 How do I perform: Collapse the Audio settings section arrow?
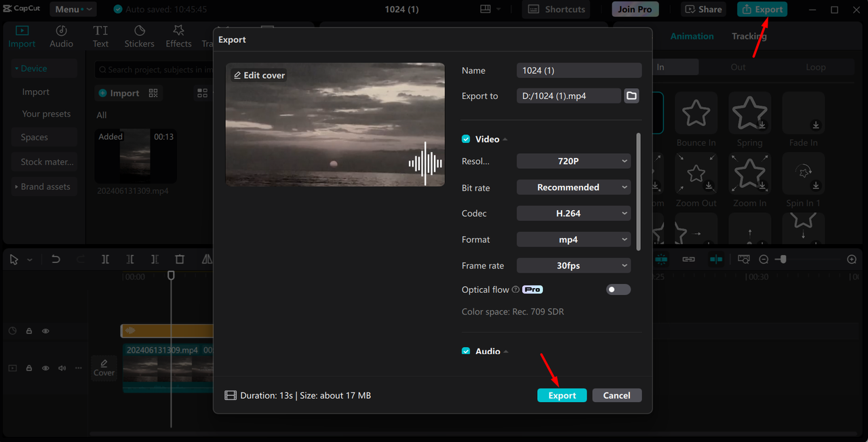506,351
